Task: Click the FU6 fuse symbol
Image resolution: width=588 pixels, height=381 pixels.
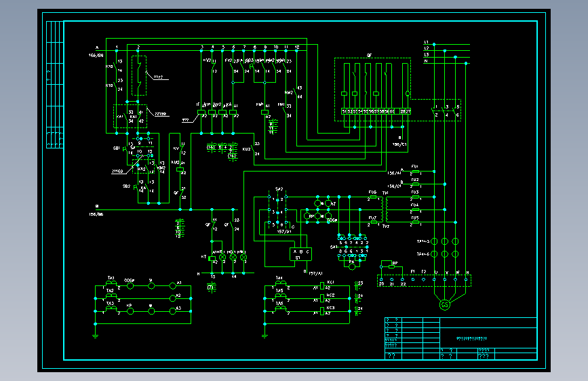Action: coord(373,197)
